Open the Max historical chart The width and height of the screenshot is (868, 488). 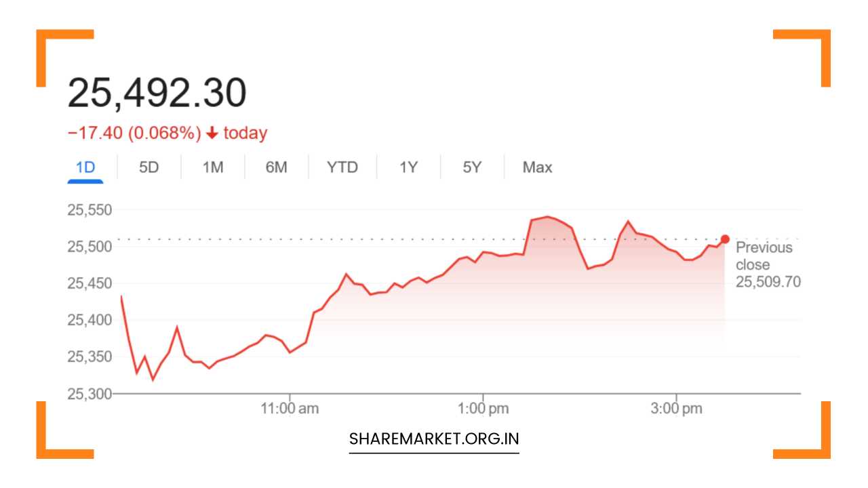[536, 167]
